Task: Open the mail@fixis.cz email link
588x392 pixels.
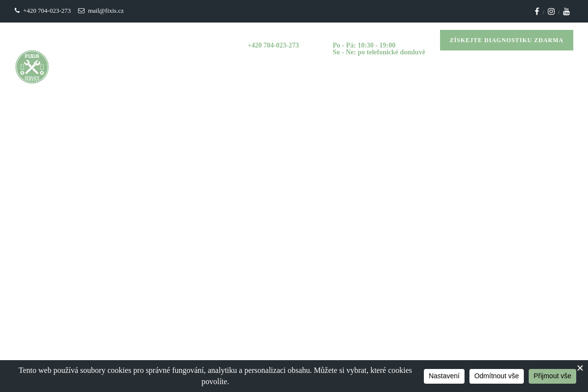Action: pyautogui.click(x=106, y=11)
